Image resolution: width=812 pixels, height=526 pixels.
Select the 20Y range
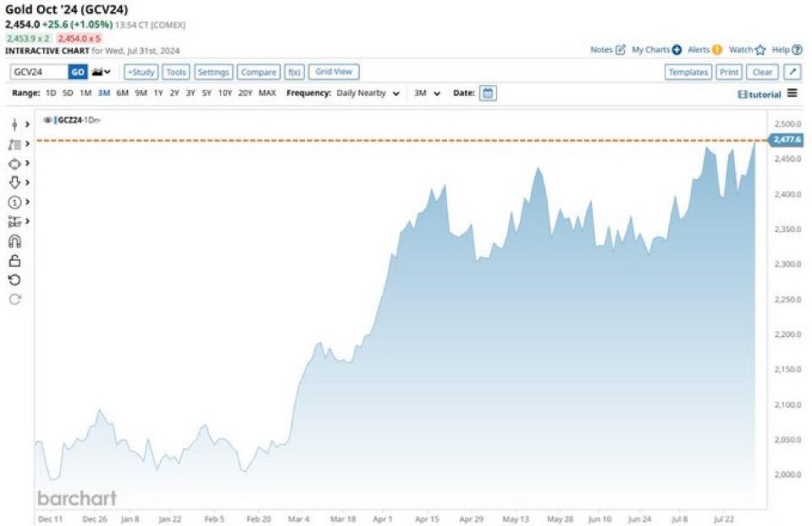tap(245, 93)
